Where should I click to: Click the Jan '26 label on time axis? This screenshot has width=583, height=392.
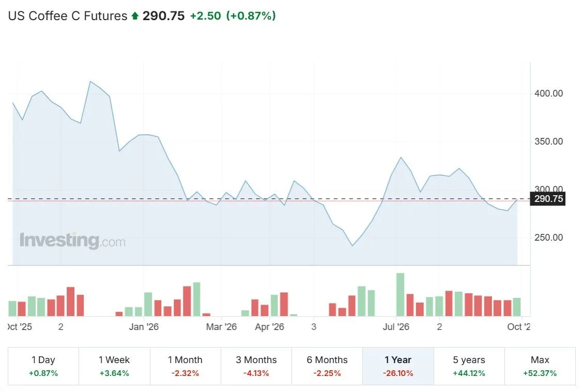pyautogui.click(x=144, y=327)
